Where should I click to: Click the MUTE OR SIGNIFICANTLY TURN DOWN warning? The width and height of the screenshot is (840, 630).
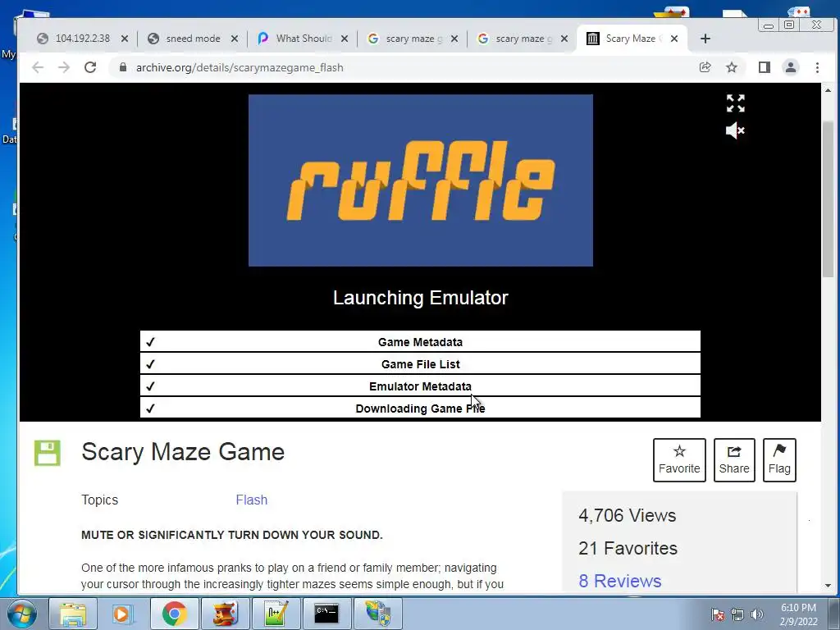point(232,535)
